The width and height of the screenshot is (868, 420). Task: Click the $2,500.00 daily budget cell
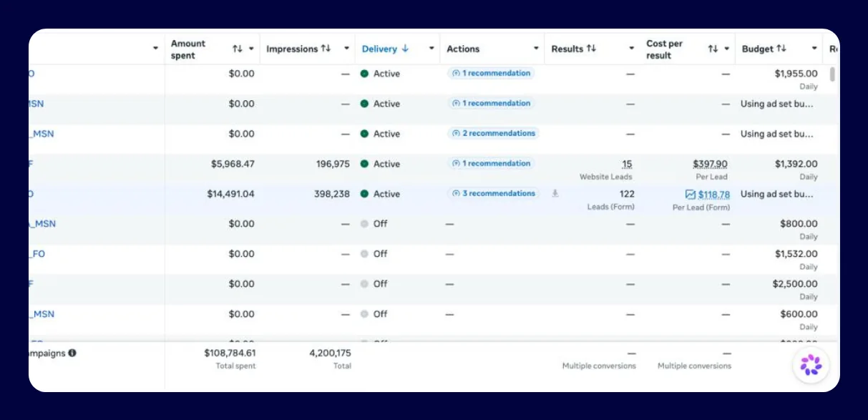(795, 284)
